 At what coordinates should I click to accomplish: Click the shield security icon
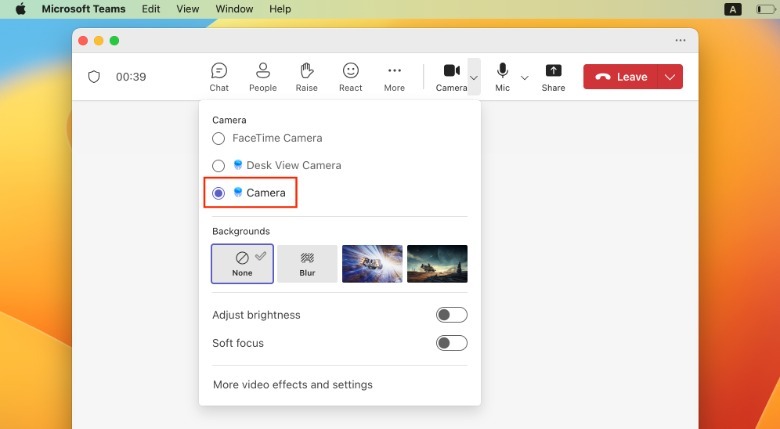click(94, 77)
